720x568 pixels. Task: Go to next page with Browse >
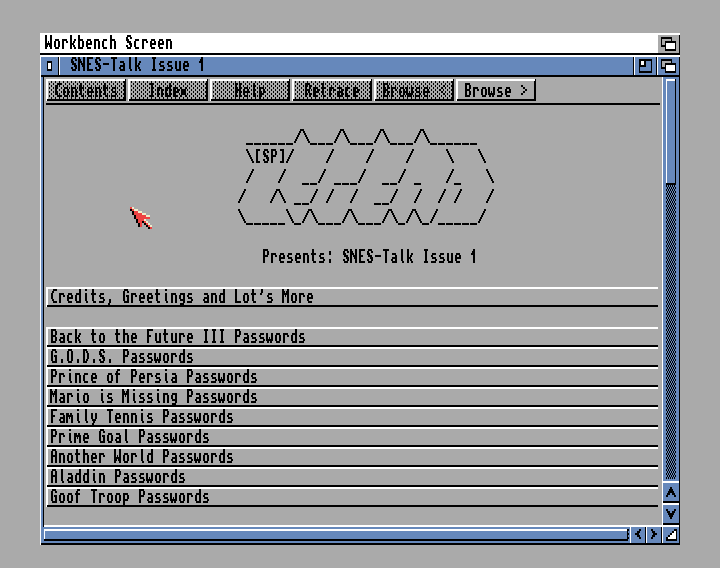pyautogui.click(x=495, y=90)
